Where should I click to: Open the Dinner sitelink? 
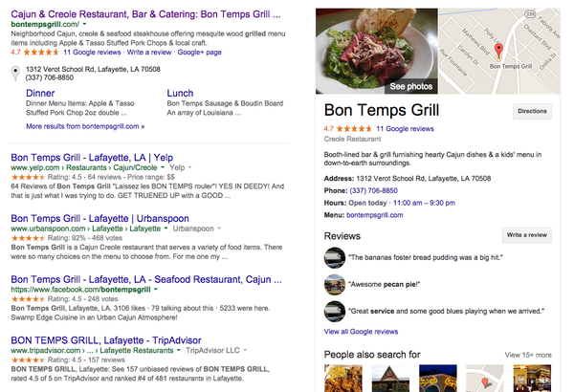click(x=40, y=93)
